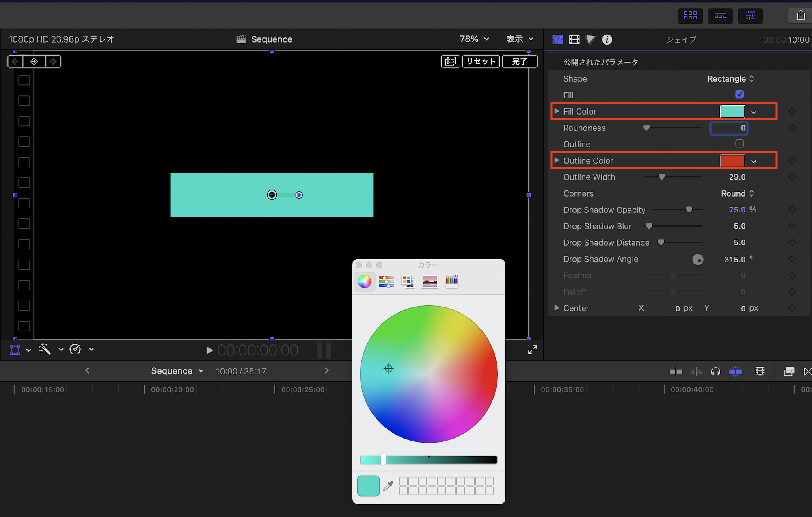
Task: Uncheck the Fill checkbox
Action: (x=739, y=95)
